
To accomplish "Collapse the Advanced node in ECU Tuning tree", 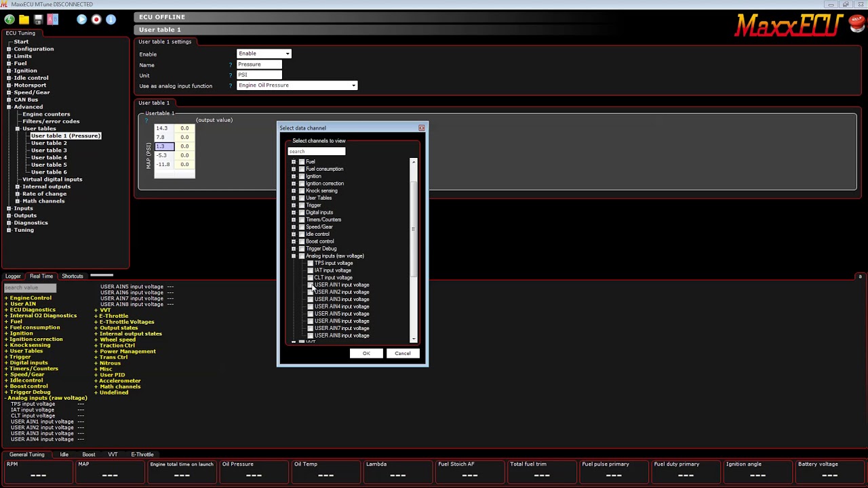I will [9, 107].
